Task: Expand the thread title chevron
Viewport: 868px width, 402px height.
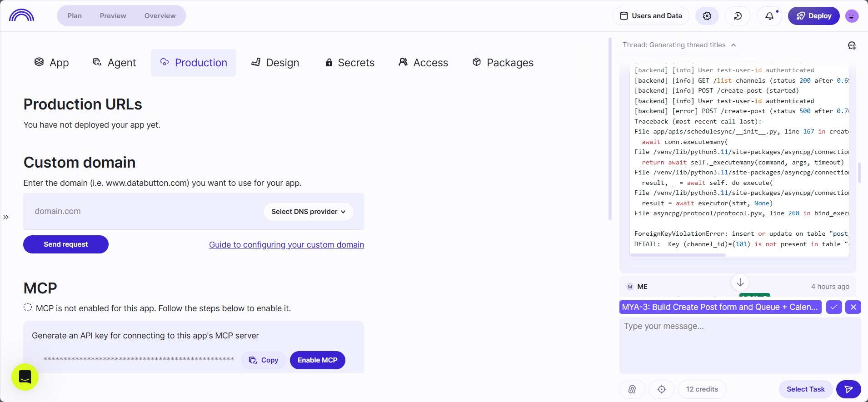Action: pos(733,45)
